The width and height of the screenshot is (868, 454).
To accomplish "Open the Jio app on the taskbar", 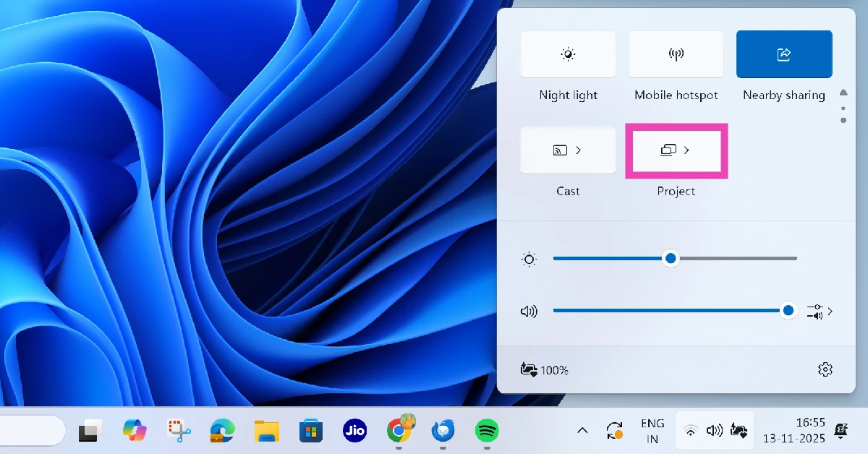I will [x=354, y=430].
